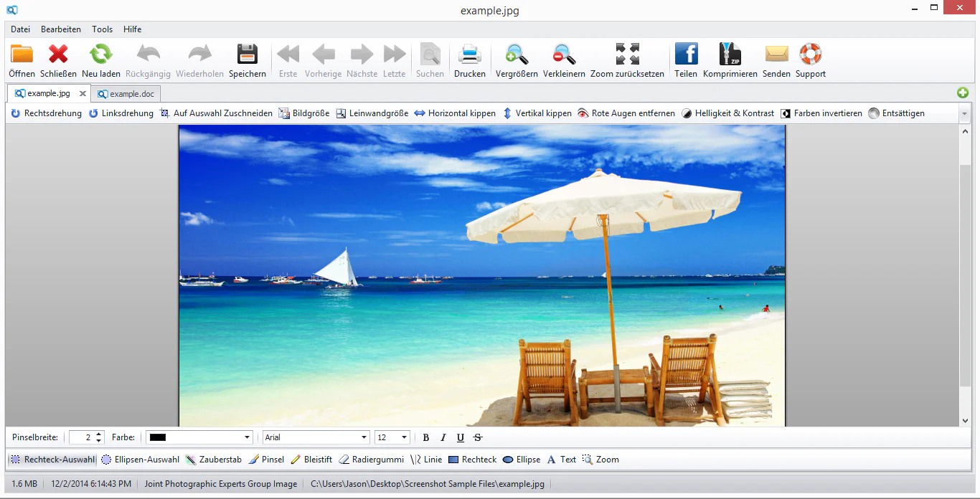Viewport: 980px width, 499px height.
Task: Open the Bearbeiten menu
Action: click(x=61, y=29)
